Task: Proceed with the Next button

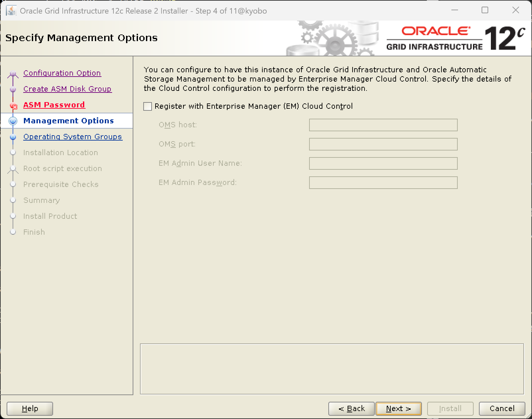Action: point(399,408)
